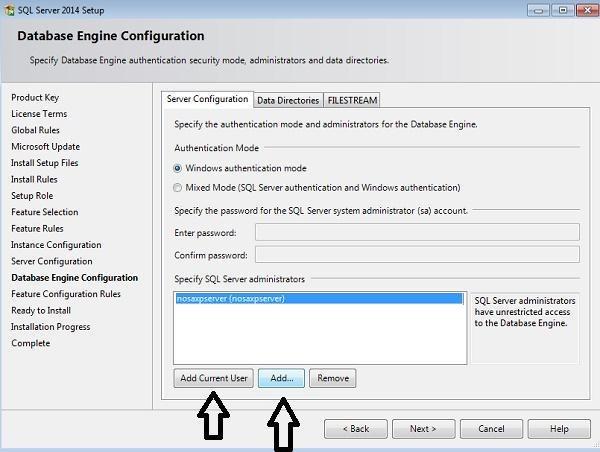Open the FILESTREAM tab
The image size is (600, 452).
click(351, 100)
